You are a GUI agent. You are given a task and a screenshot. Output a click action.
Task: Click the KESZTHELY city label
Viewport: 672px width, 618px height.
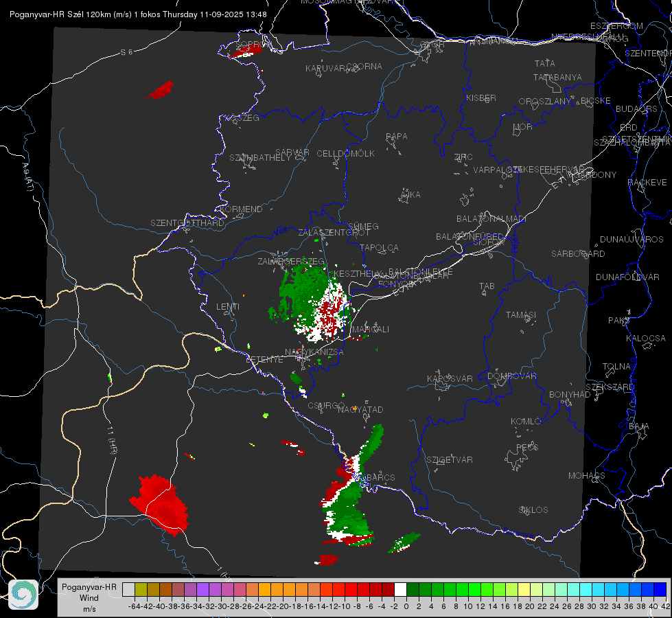pyautogui.click(x=358, y=273)
